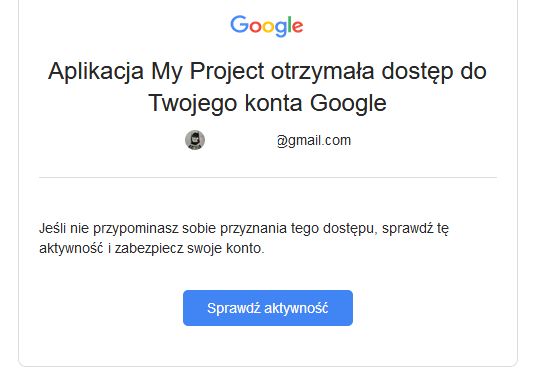
Task: Click the lowercase blue g in logo
Action: click(x=280, y=29)
